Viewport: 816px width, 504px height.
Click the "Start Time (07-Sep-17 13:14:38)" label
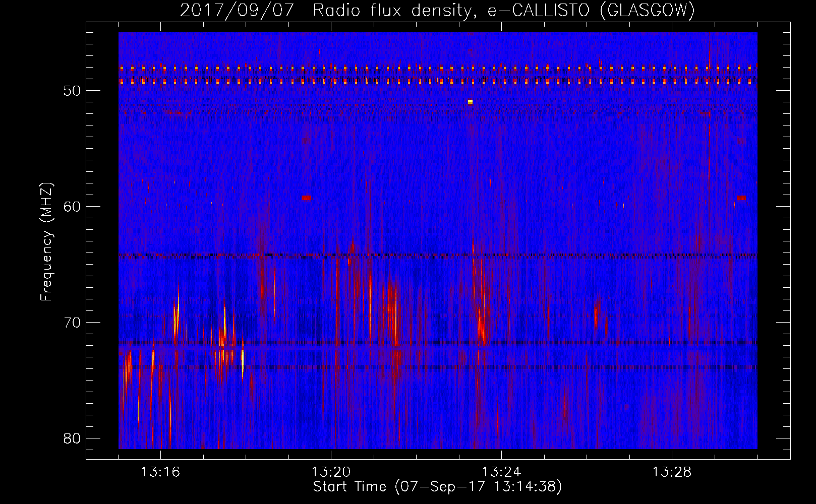(437, 487)
